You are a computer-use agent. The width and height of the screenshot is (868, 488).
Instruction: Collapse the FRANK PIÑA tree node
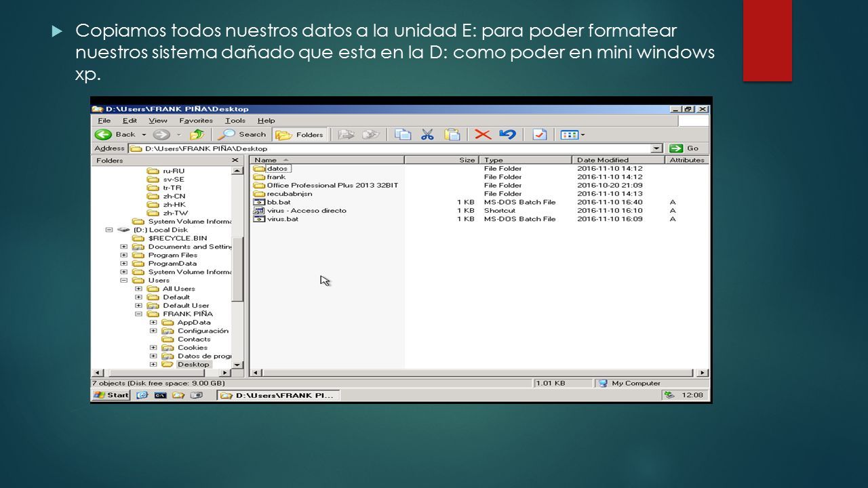coord(138,314)
